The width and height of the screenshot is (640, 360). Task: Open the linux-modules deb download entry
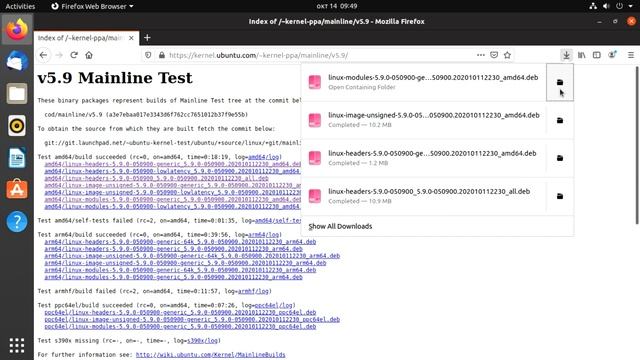(424, 82)
